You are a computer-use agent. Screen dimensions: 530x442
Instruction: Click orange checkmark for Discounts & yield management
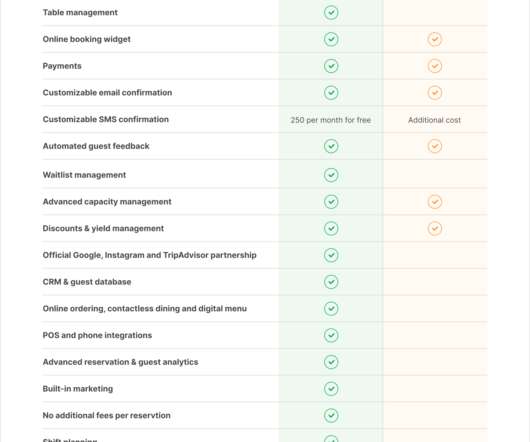pyautogui.click(x=434, y=228)
